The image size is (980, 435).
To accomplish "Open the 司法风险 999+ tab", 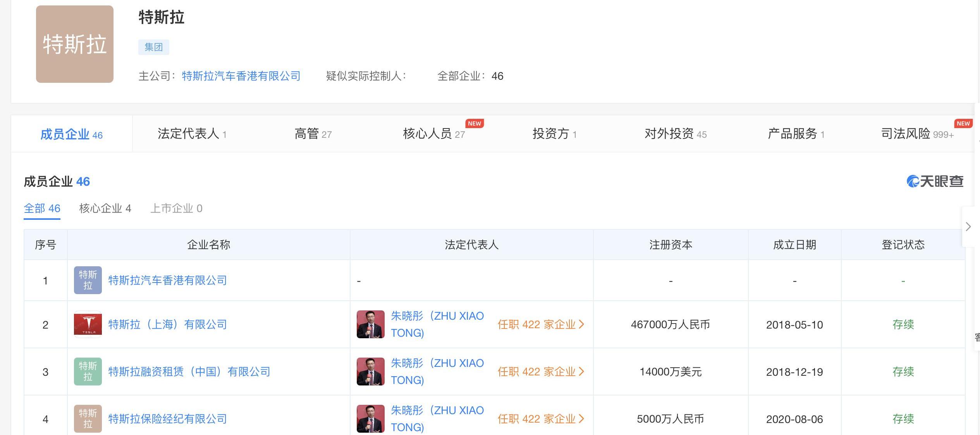I will (917, 134).
